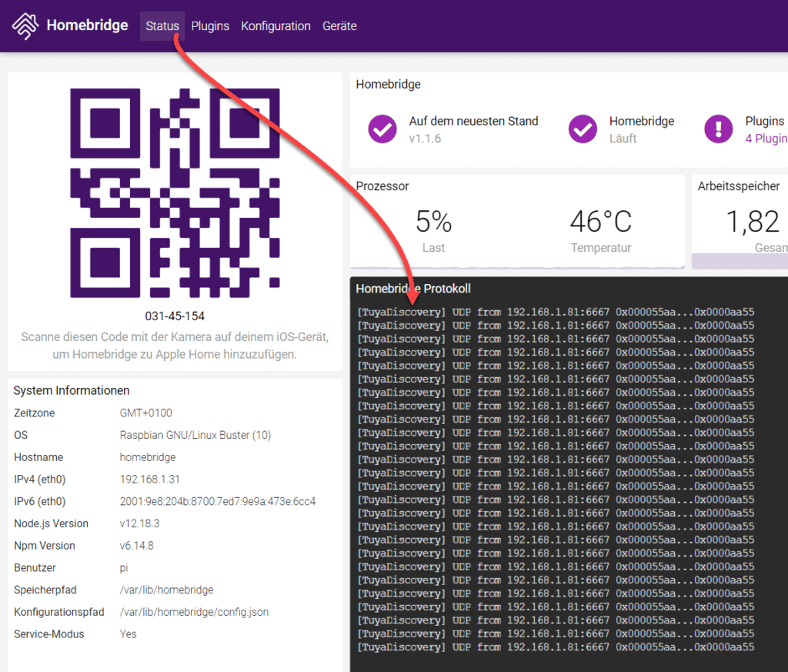This screenshot has height=672, width=788.
Task: Open the 4 Plugin updates link
Action: click(x=766, y=139)
